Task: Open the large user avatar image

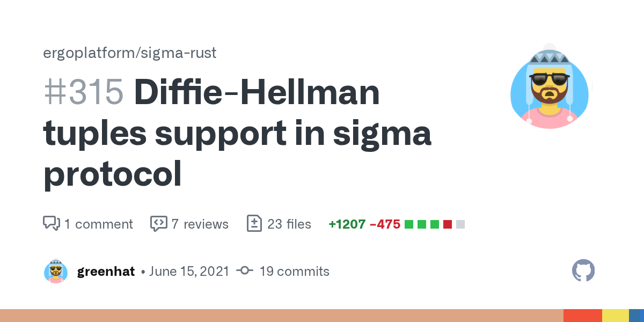Action: click(x=549, y=86)
